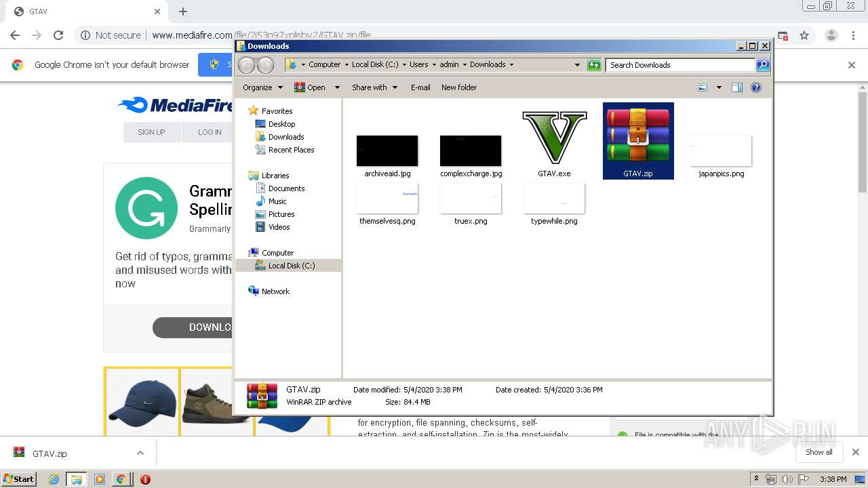Click Users in the address breadcrumb

(x=418, y=65)
